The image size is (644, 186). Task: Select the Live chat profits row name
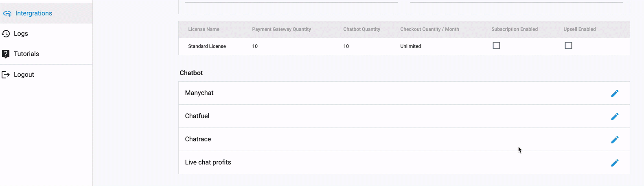(208, 162)
